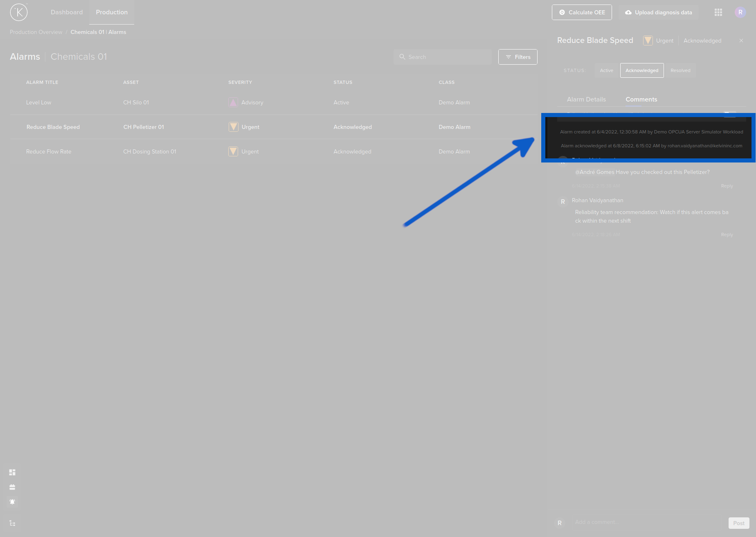756x537 pixels.
Task: Select the Reduce Flow Rate alarm row
Action: point(49,151)
